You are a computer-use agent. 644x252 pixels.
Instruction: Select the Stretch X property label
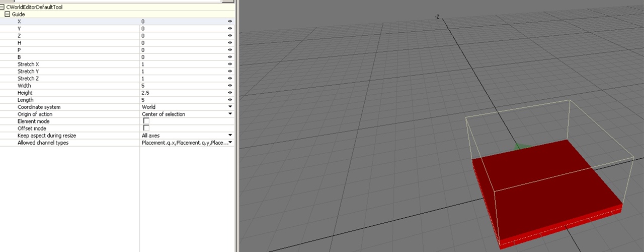28,65
